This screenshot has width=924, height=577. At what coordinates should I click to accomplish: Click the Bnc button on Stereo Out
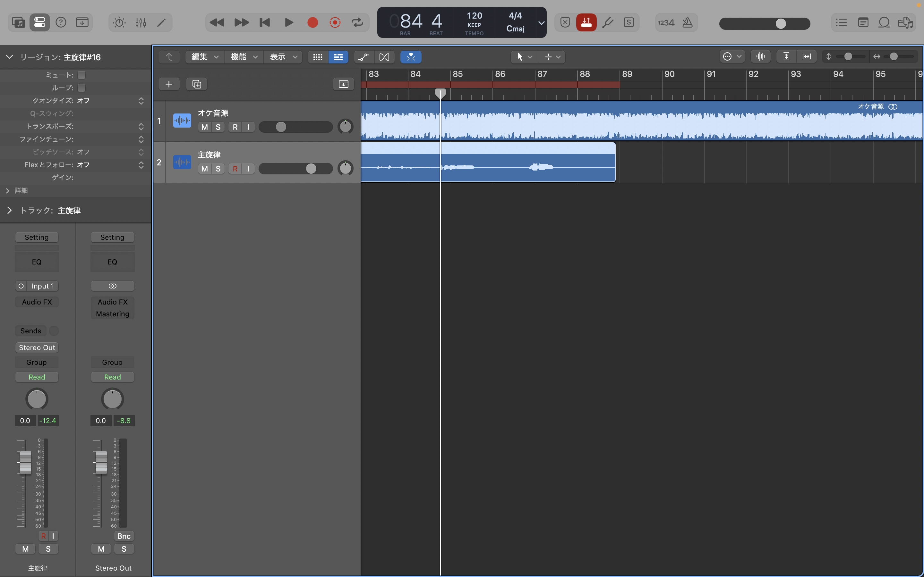pos(124,536)
